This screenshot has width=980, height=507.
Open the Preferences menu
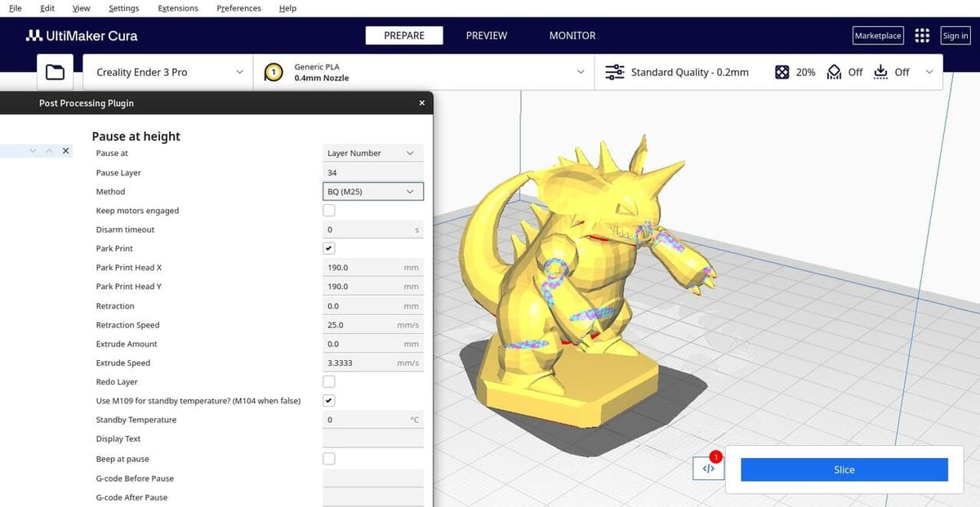239,8
